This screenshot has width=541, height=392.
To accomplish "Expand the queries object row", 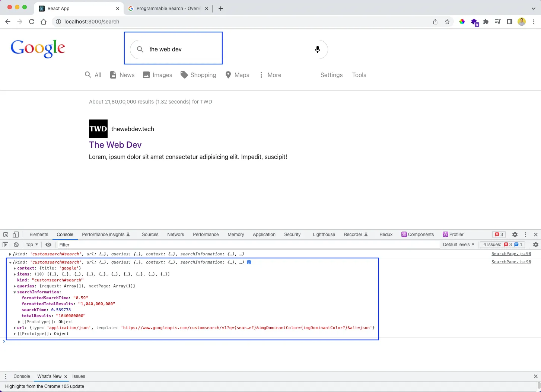I will pos(15,286).
